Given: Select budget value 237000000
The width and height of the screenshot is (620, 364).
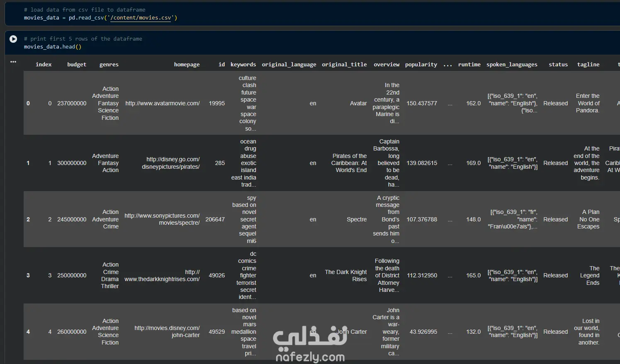Looking at the screenshot, I should 72,104.
